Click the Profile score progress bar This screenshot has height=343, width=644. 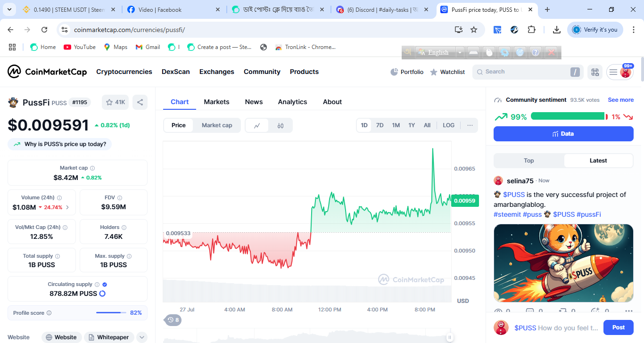click(x=111, y=313)
